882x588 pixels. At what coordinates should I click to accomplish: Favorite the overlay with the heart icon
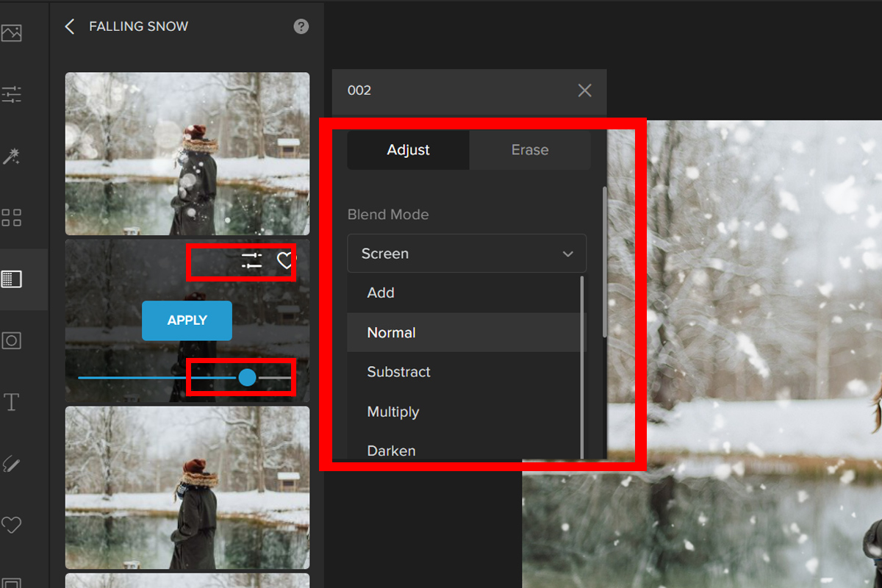[x=285, y=261]
